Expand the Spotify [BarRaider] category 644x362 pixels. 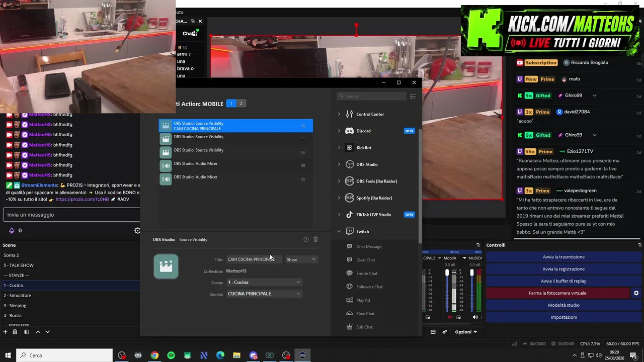[x=339, y=198]
